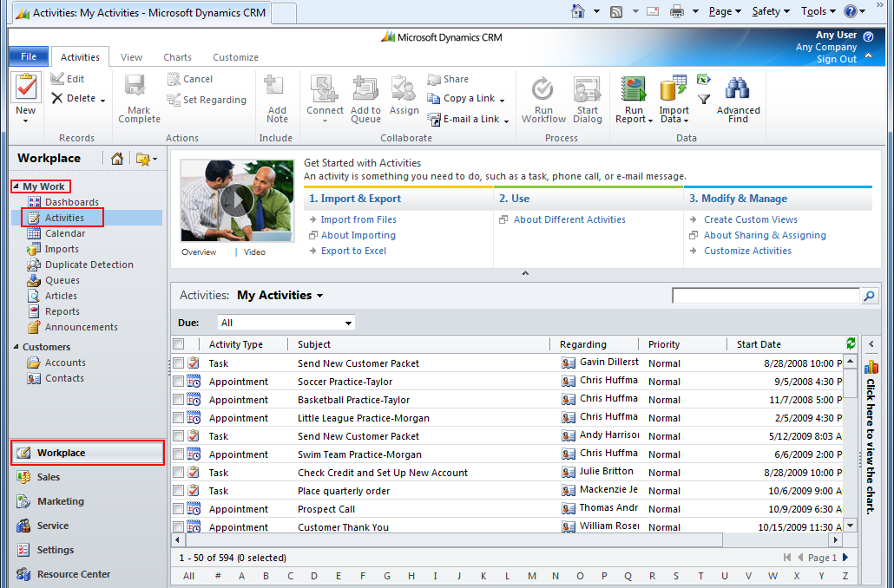Check the Soccer Practice-Taylor row checkbox
This screenshot has height=588, width=894.
[x=178, y=382]
